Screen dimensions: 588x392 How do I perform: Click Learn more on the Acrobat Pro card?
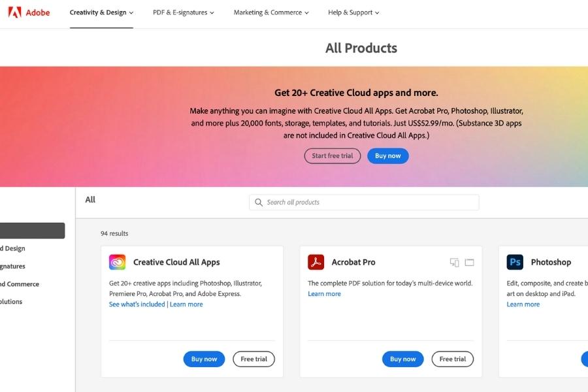pyautogui.click(x=324, y=293)
